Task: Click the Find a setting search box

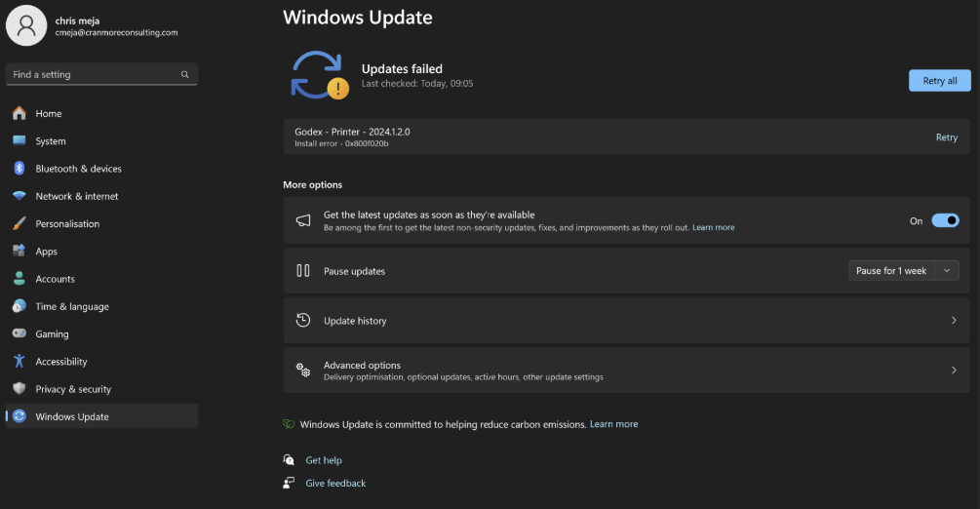Action: (x=101, y=74)
